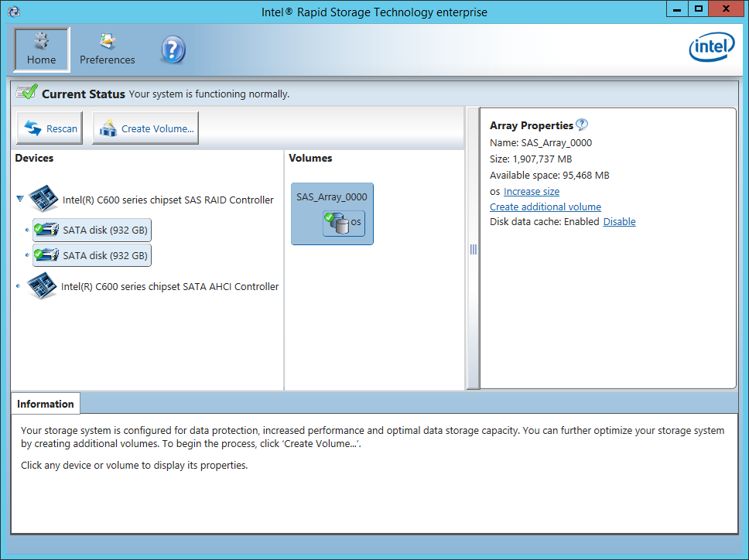Select Intel(R) C600 SAS RAID Controller label

click(x=168, y=200)
